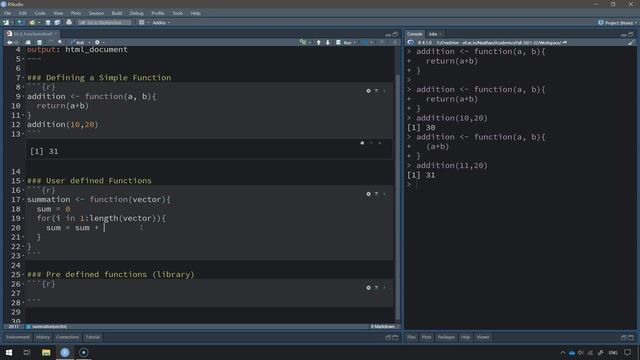The image size is (640, 360).
Task: Open the workspace panes layout dropdown
Action: (143, 22)
